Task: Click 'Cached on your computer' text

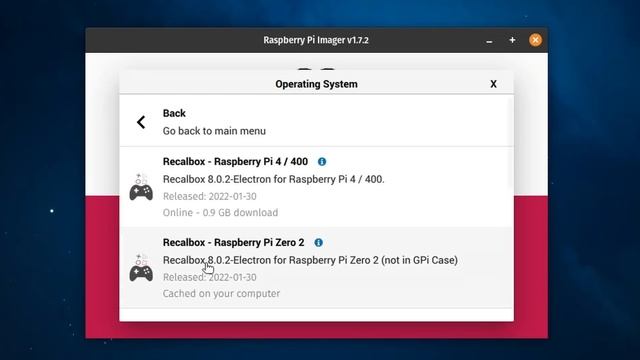Action: pos(221,293)
